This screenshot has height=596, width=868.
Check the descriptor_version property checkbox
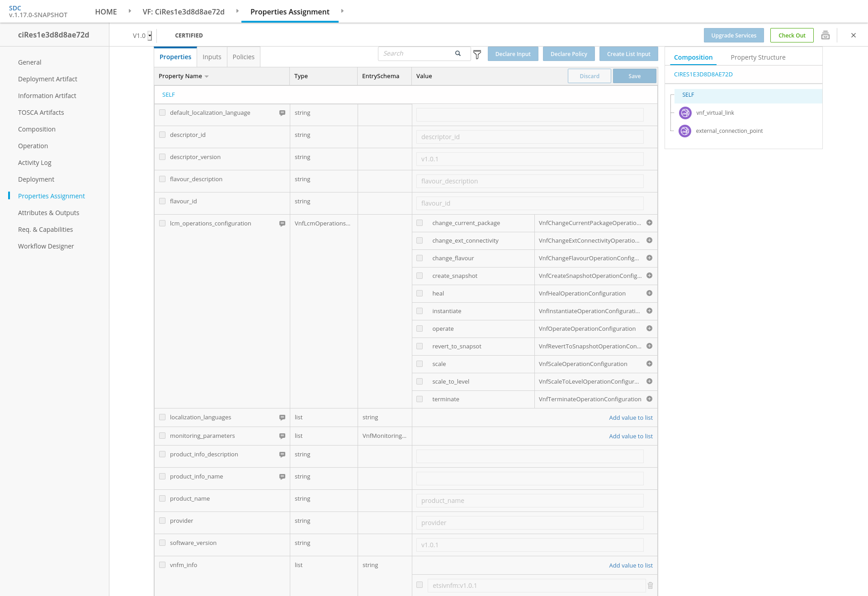(x=162, y=157)
